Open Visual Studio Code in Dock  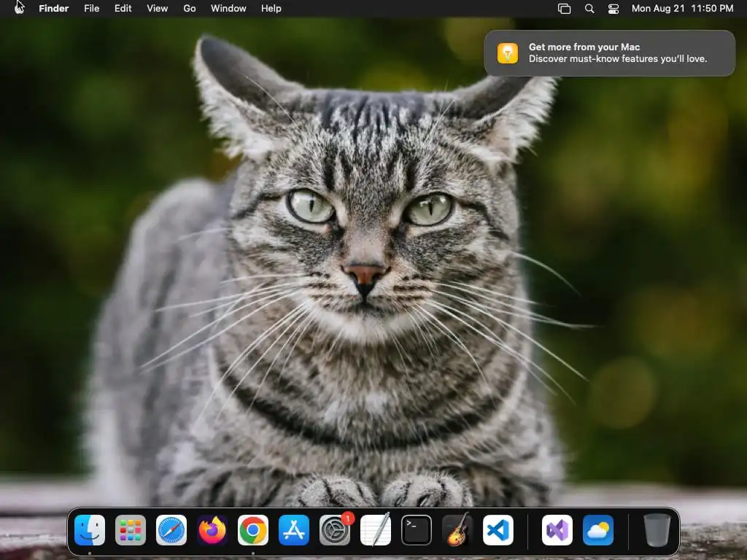(x=498, y=530)
